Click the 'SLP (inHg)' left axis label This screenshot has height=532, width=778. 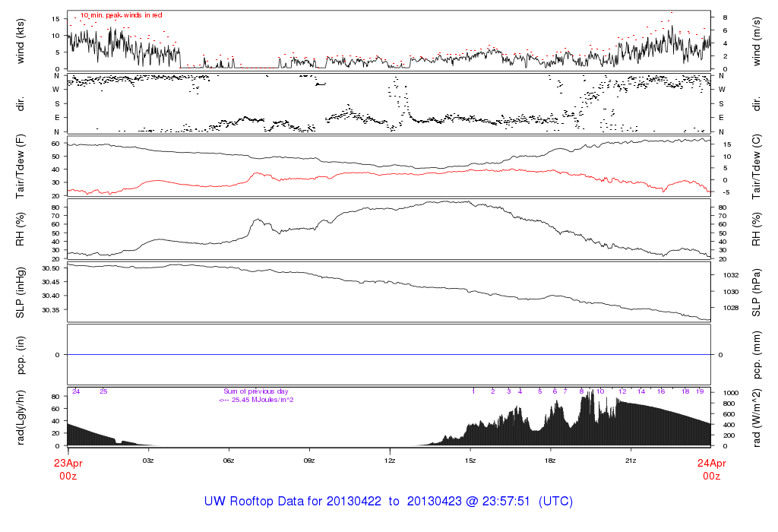21,292
